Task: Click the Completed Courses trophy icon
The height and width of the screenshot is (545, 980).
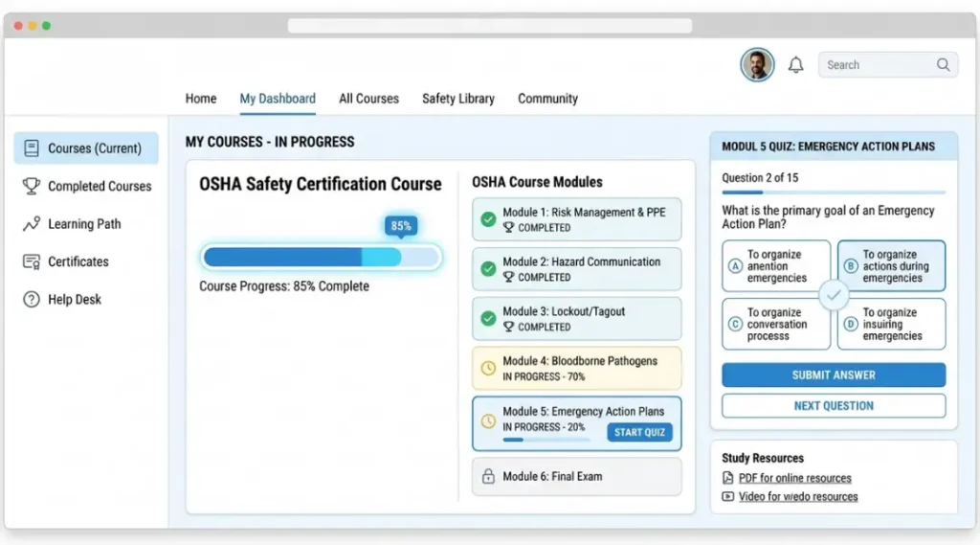Action: pyautogui.click(x=32, y=186)
